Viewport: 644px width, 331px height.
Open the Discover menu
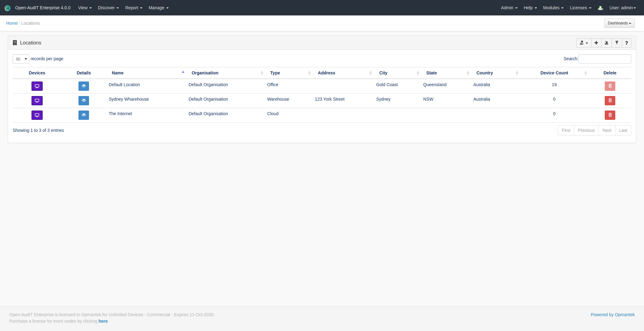click(108, 8)
